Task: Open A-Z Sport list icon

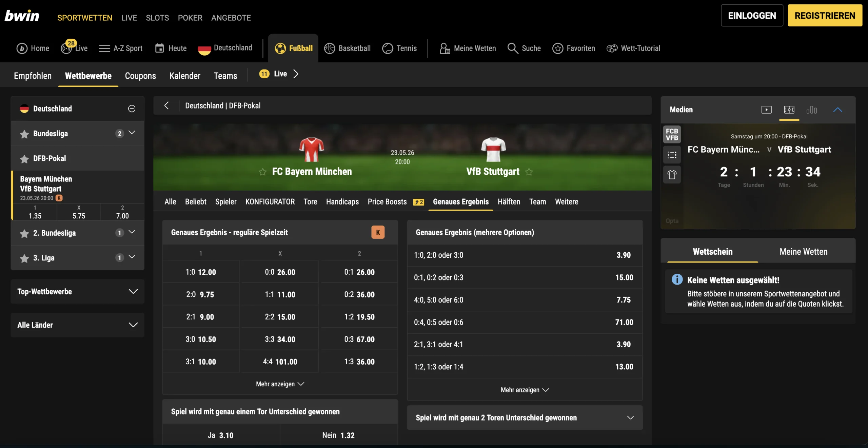Action: click(x=104, y=48)
